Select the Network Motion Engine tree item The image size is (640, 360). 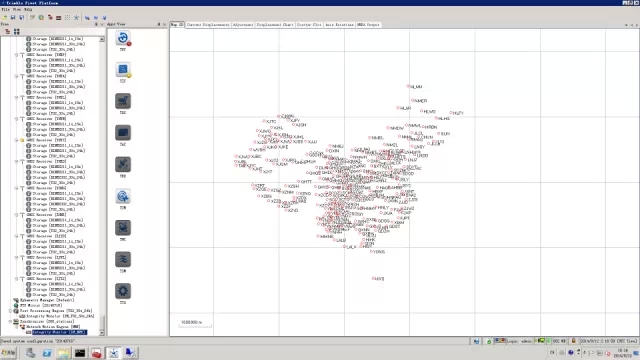click(x=53, y=327)
